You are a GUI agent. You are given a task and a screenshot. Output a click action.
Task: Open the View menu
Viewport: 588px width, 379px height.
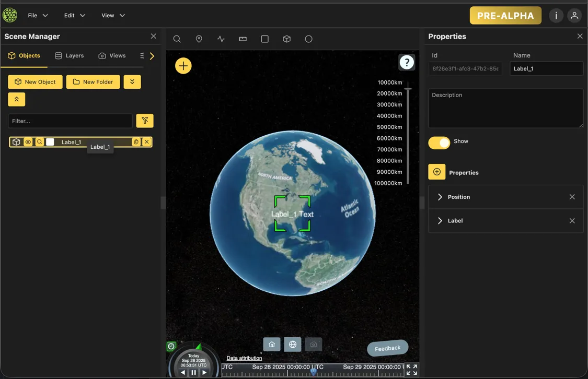(x=113, y=16)
